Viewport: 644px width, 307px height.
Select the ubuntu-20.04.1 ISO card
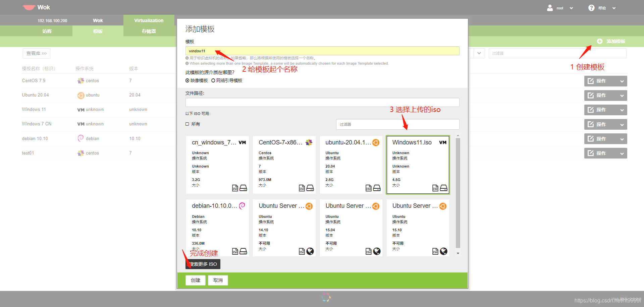pos(351,165)
